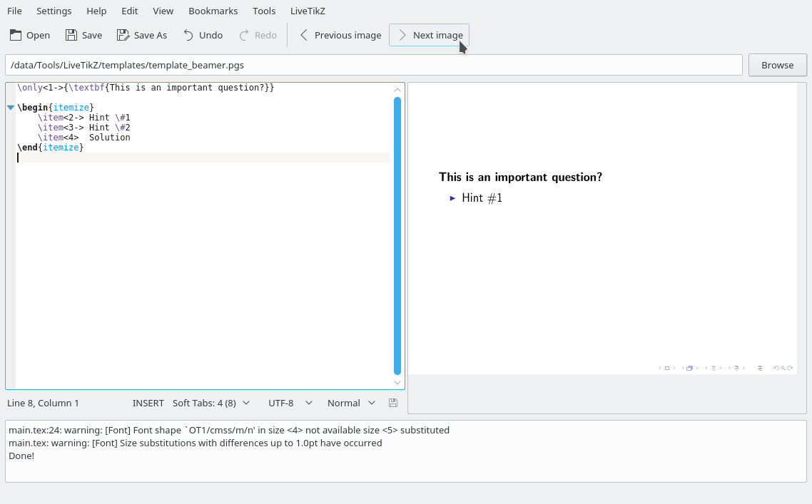Open the LiveTikZ menu

click(307, 11)
